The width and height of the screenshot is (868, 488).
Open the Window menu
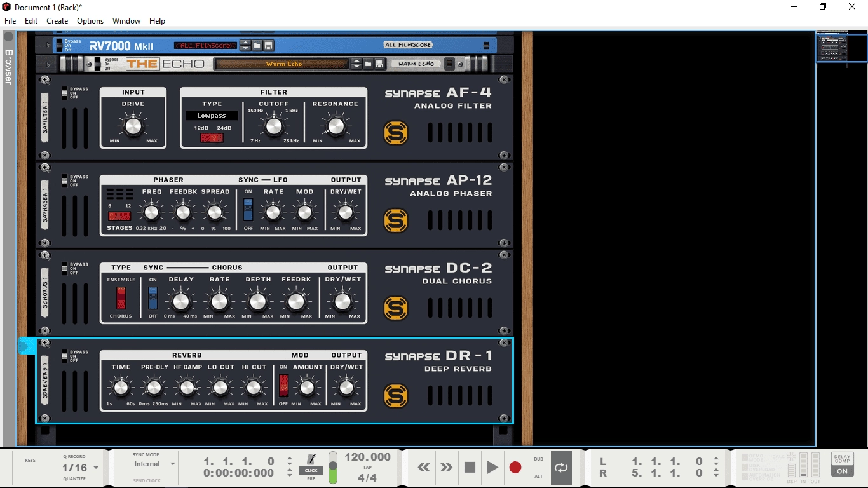pos(126,21)
